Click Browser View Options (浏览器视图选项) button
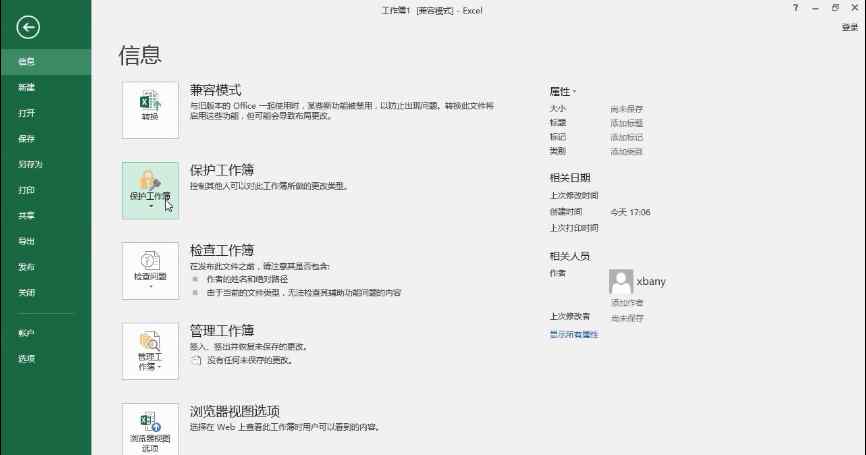This screenshot has height=455, width=866. [x=150, y=430]
